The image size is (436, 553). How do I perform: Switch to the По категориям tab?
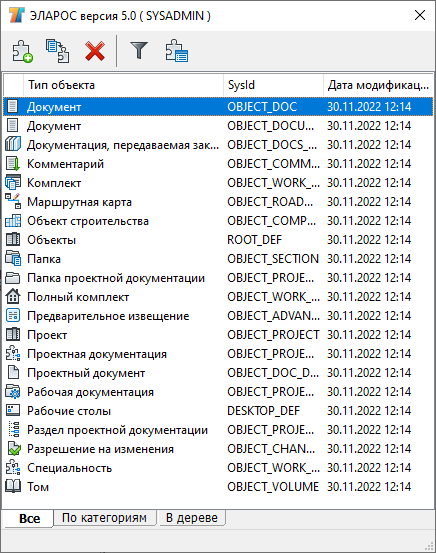tap(104, 518)
